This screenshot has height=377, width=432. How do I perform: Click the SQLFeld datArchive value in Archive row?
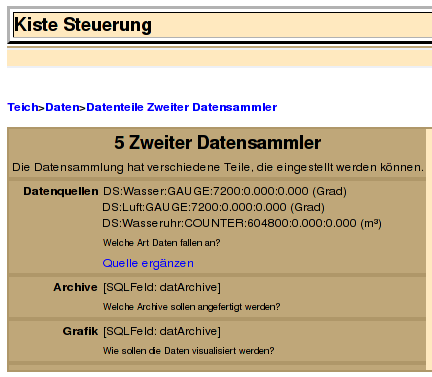[162, 287]
